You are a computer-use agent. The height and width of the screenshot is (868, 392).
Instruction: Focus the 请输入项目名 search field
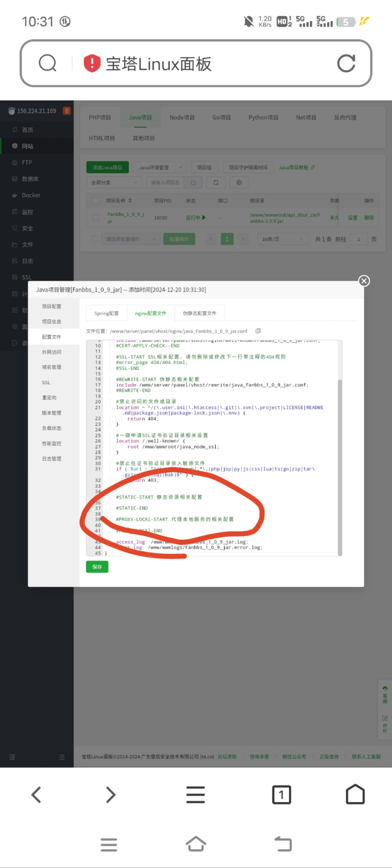tap(166, 182)
